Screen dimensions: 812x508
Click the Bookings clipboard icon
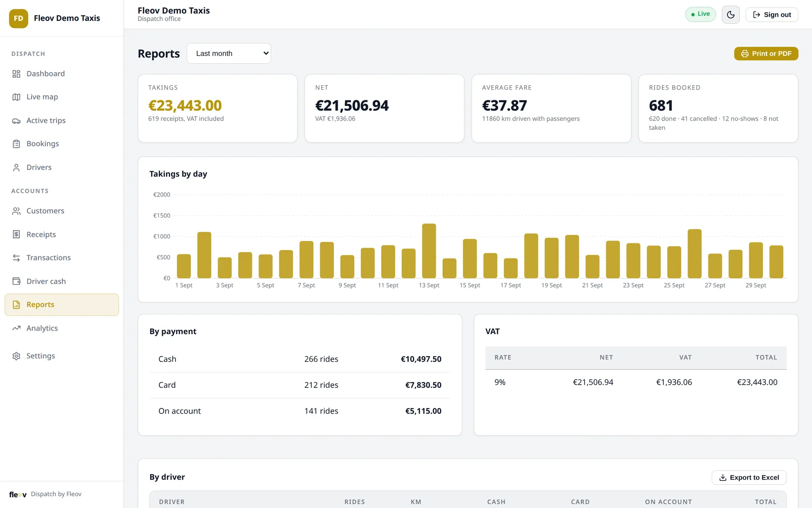[16, 144]
